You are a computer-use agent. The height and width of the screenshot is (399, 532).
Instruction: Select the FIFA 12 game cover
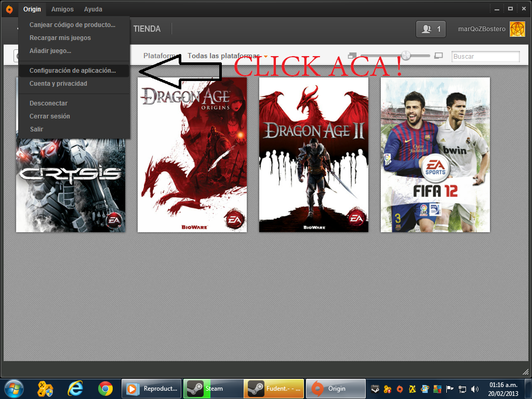pyautogui.click(x=435, y=155)
